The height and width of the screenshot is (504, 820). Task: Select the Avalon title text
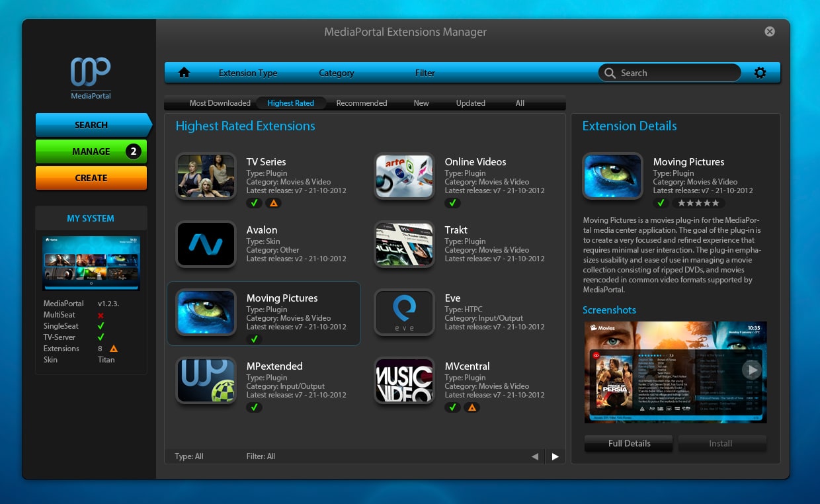click(262, 230)
